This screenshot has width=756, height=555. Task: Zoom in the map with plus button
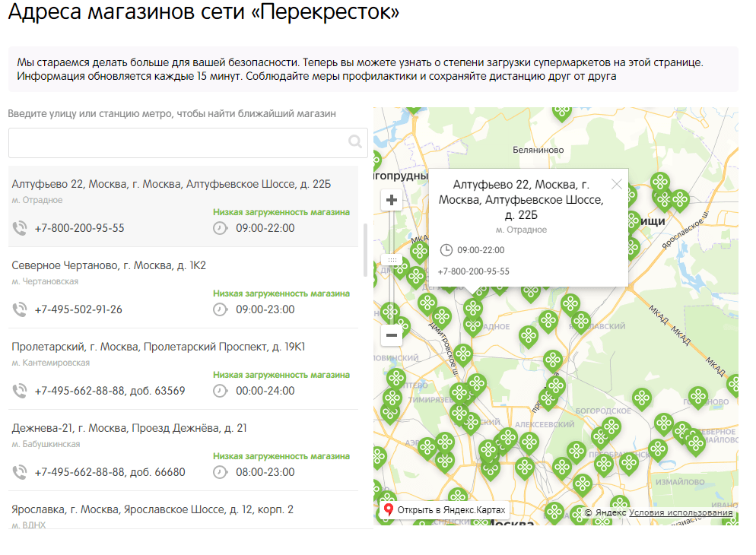[x=392, y=200]
